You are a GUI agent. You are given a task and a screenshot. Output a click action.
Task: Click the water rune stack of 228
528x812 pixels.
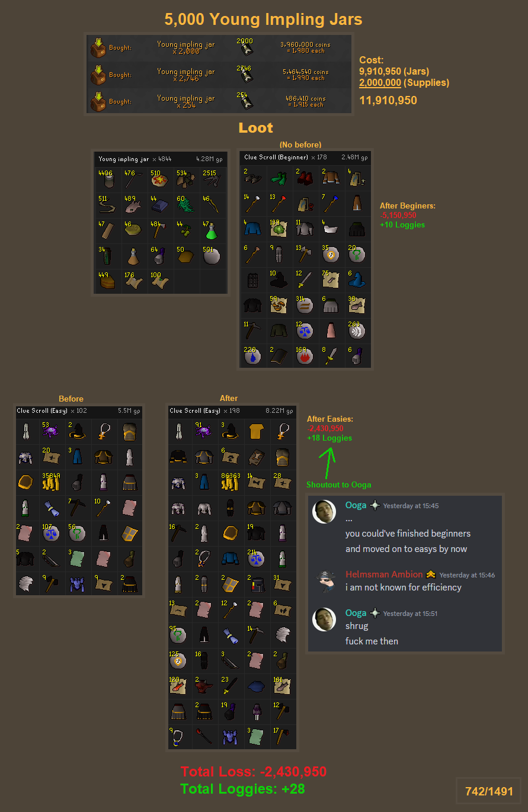point(252,356)
